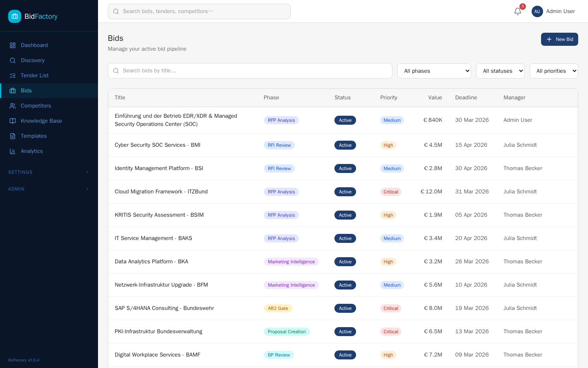The height and width of the screenshot is (368, 588).
Task: Click the plus icon on New Bid
Action: (x=549, y=39)
